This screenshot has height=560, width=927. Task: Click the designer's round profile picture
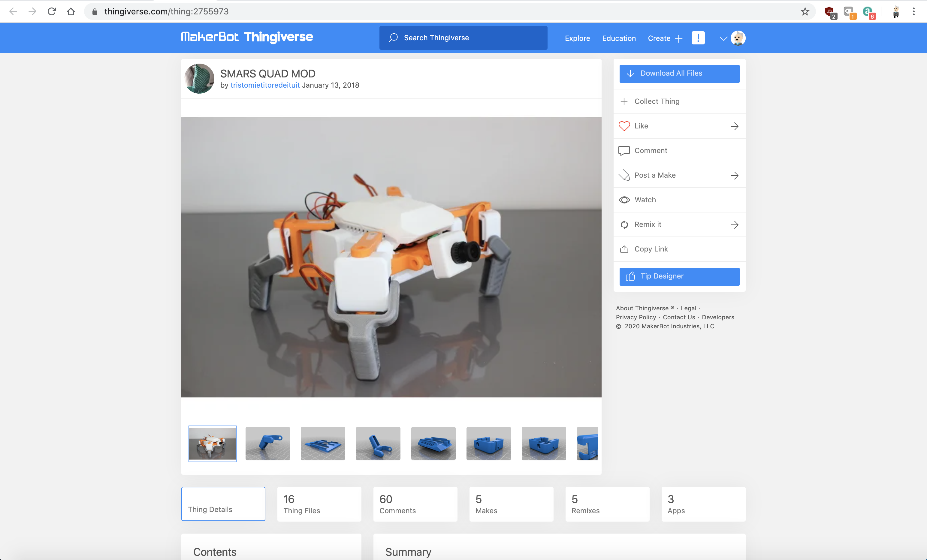coord(199,79)
